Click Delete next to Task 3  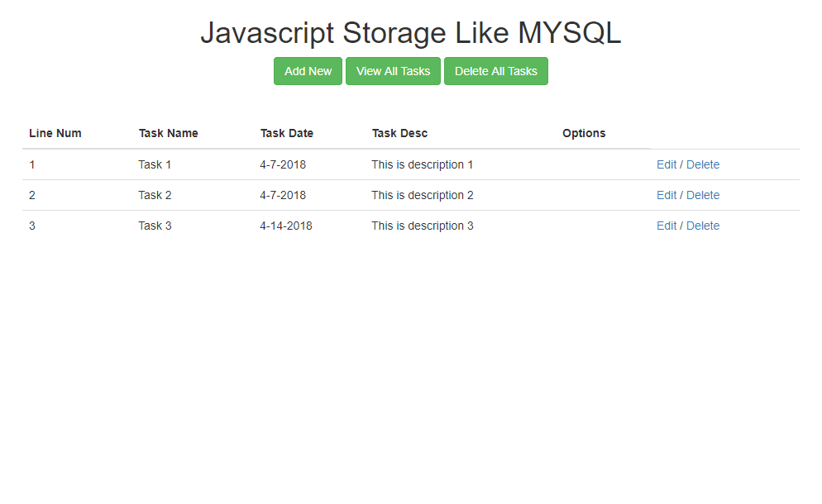(703, 226)
